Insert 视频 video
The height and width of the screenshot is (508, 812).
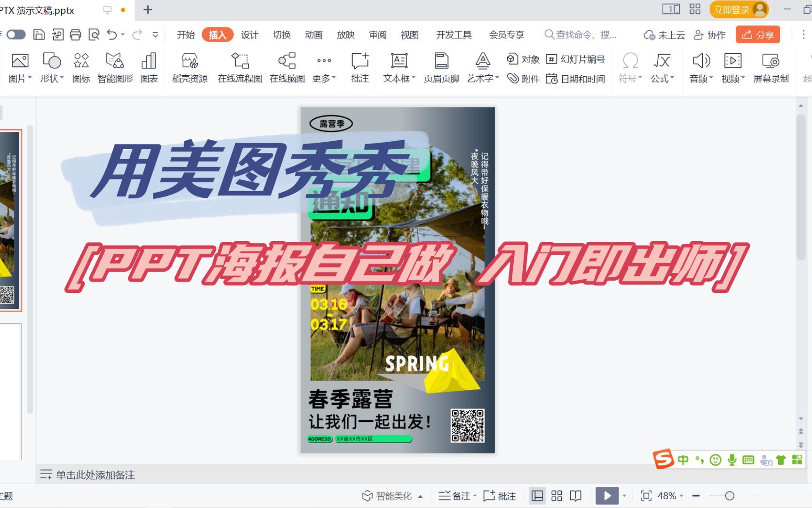(733, 68)
